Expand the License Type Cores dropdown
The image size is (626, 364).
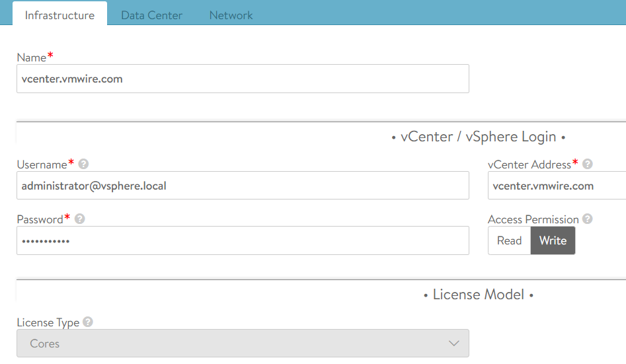tap(243, 344)
